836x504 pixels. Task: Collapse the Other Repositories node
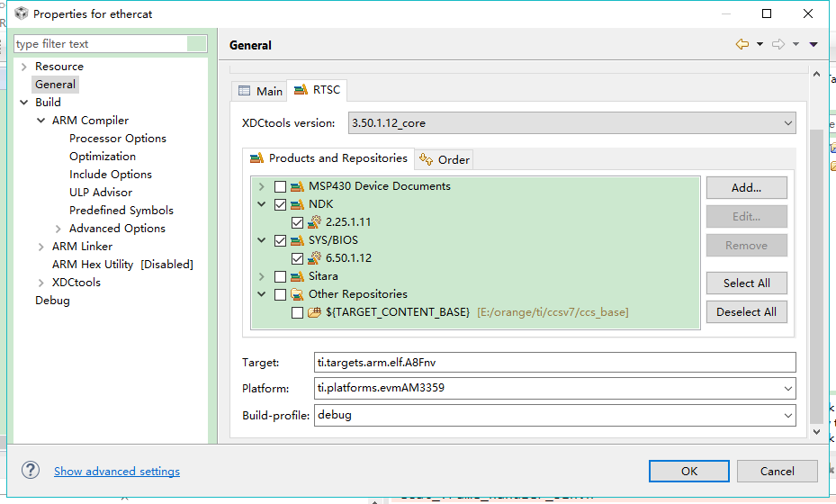[261, 294]
